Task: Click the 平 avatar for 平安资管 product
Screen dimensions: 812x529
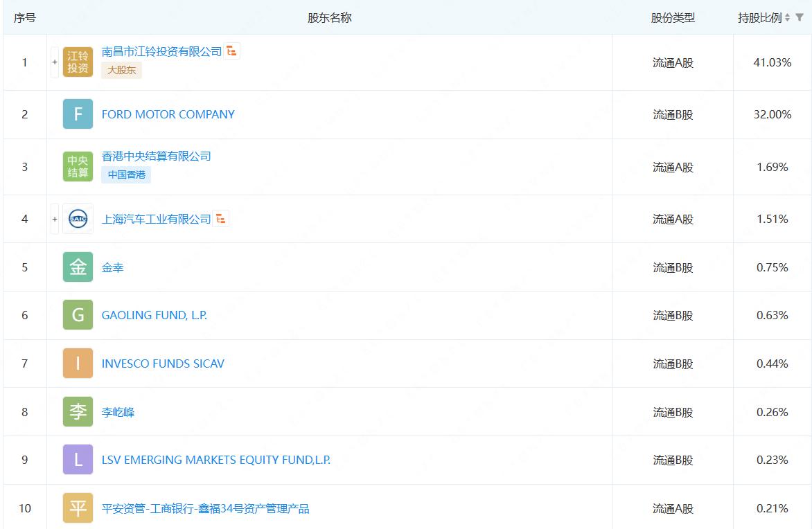Action: 78,508
